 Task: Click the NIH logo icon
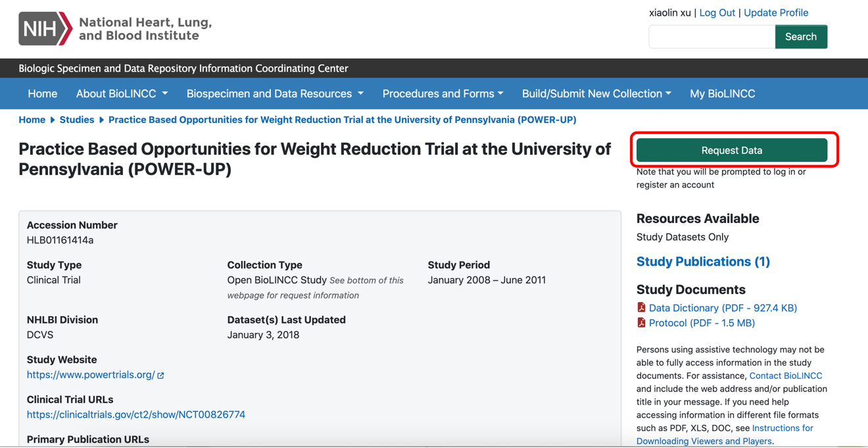45,29
